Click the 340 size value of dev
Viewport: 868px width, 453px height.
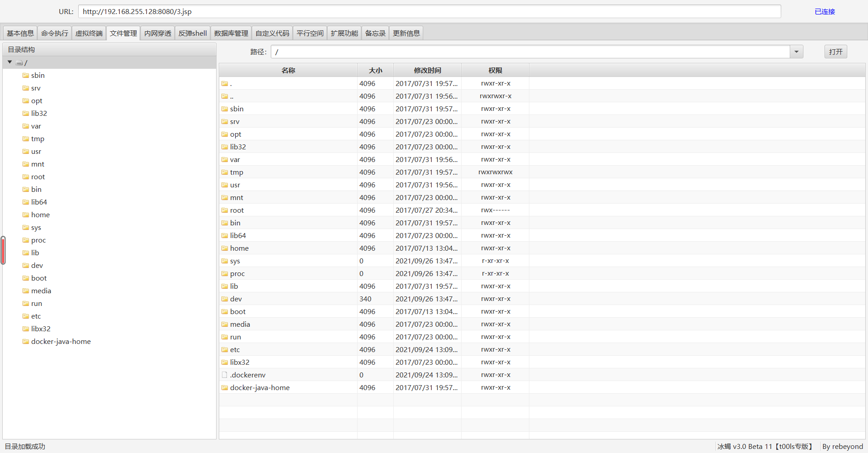point(365,299)
